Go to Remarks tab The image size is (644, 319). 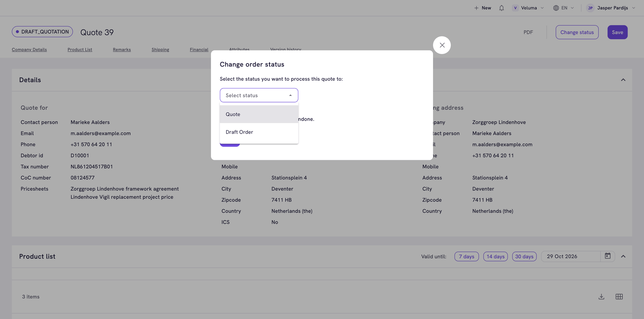point(122,50)
